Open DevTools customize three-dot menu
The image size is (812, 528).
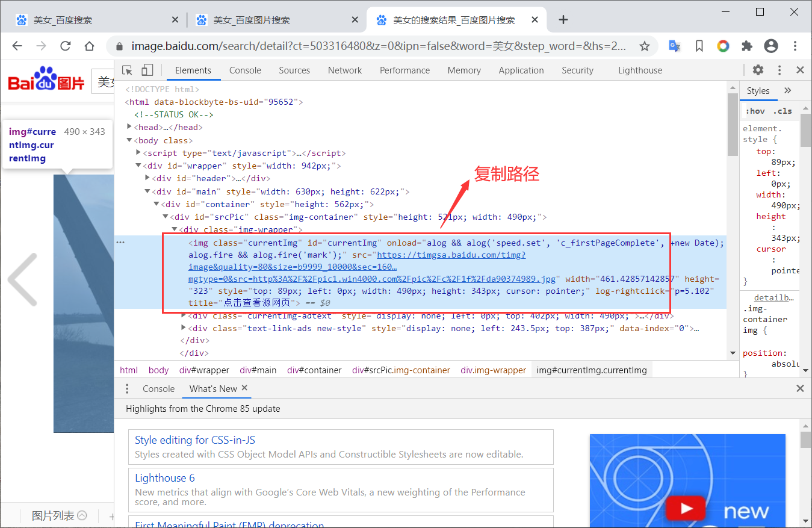pos(779,70)
